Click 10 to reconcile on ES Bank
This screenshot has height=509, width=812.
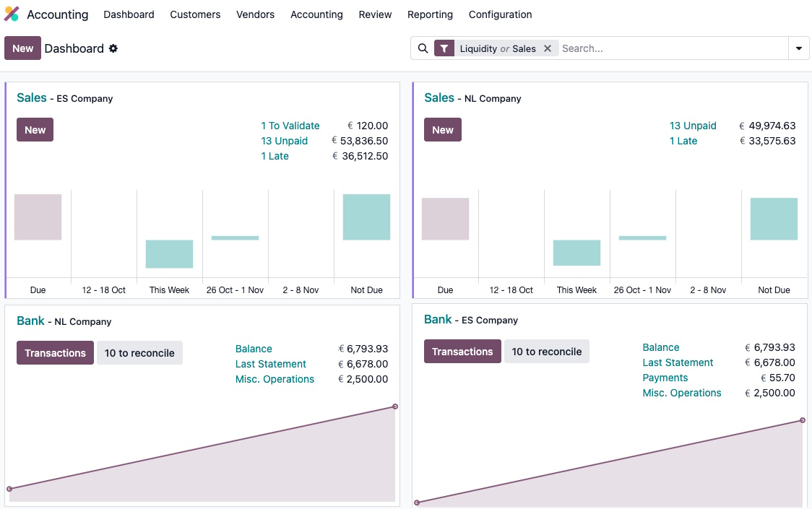[x=546, y=352]
